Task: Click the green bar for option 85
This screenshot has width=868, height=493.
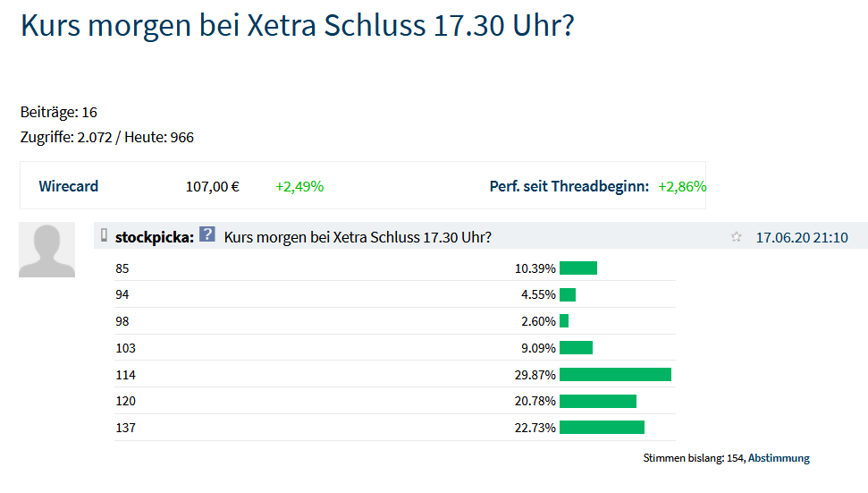Action: pyautogui.click(x=578, y=268)
